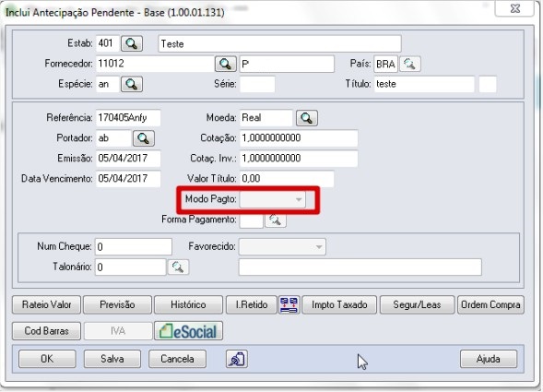The height and width of the screenshot is (392, 543).
Task: Click the Rateio Valor button
Action: tap(46, 305)
